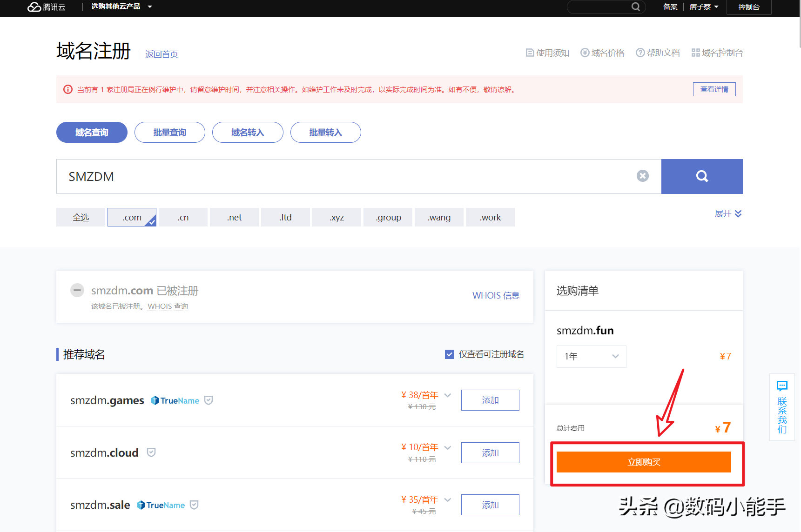Toggle 全选 select all suffixes
This screenshot has height=532, width=801.
coord(81,217)
